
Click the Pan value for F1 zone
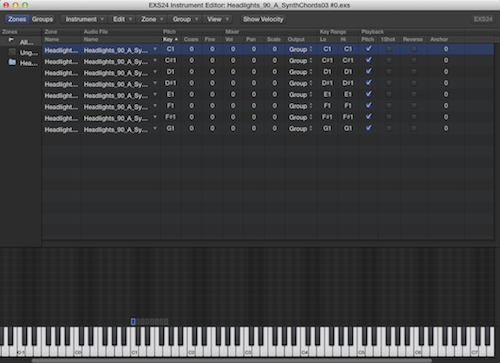click(254, 106)
